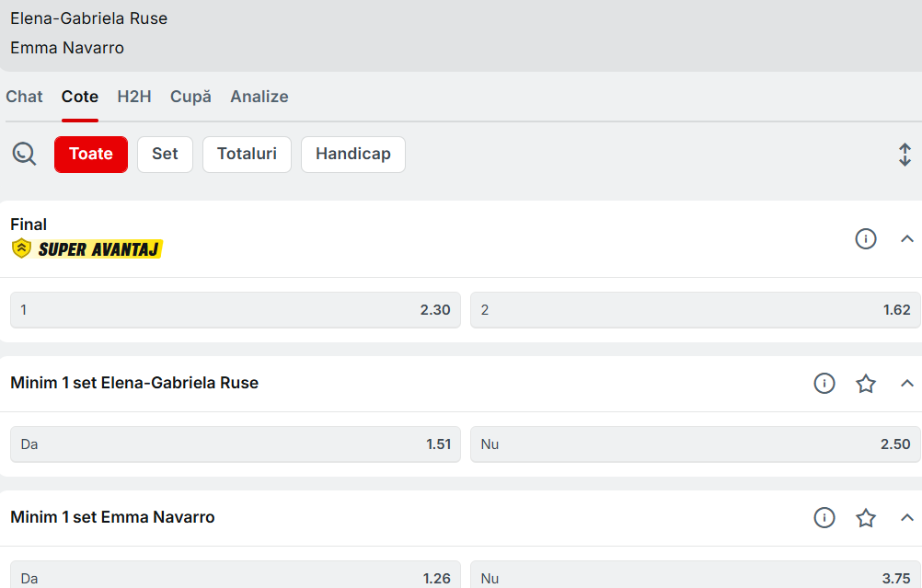Pick Nu at 2.50 for Ruse set
The width and height of the screenshot is (922, 588).
tap(695, 444)
